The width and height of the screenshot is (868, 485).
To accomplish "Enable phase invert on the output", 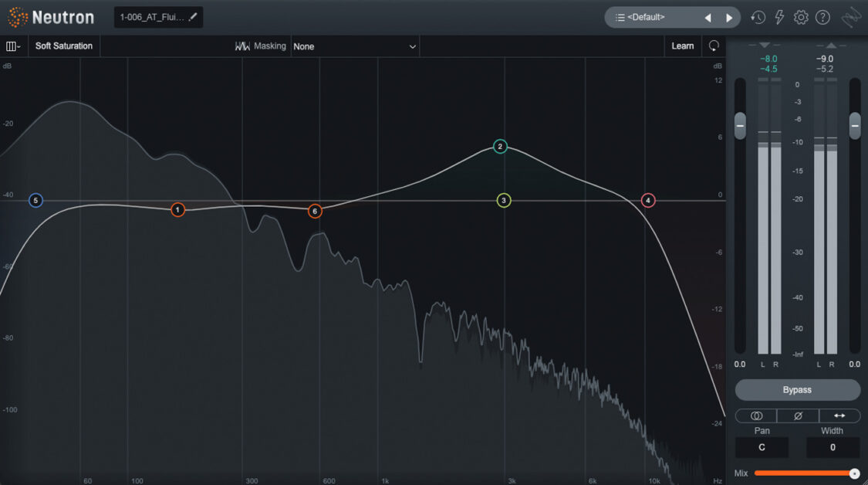I will pyautogui.click(x=798, y=415).
